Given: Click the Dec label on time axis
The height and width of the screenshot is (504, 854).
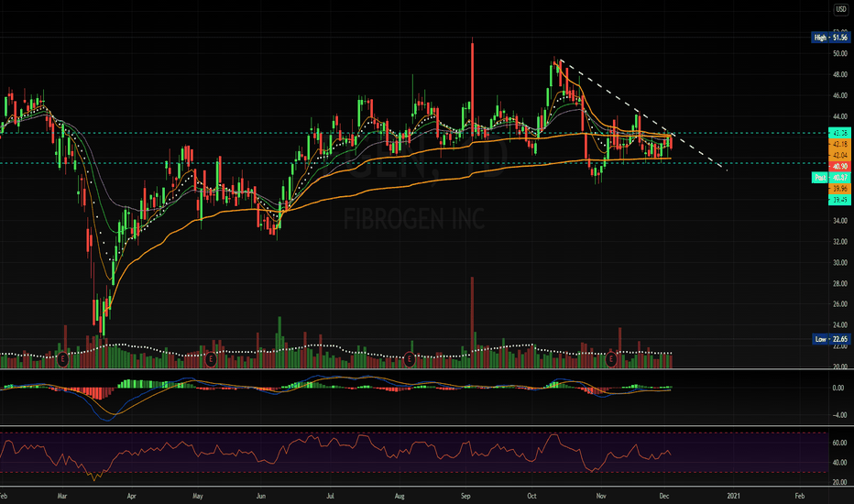Looking at the screenshot, I should tap(664, 496).
